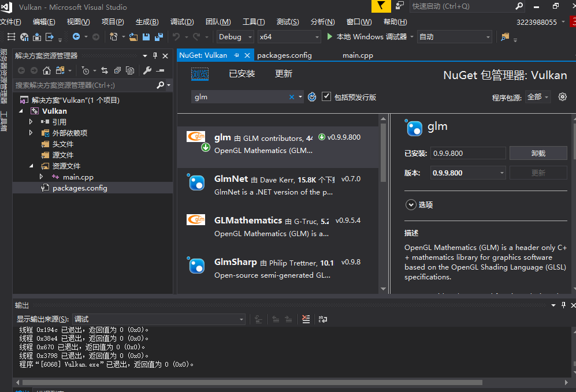Toggle the Include prerelease checkbox
Viewport: 576px width, 392px height.
point(326,96)
